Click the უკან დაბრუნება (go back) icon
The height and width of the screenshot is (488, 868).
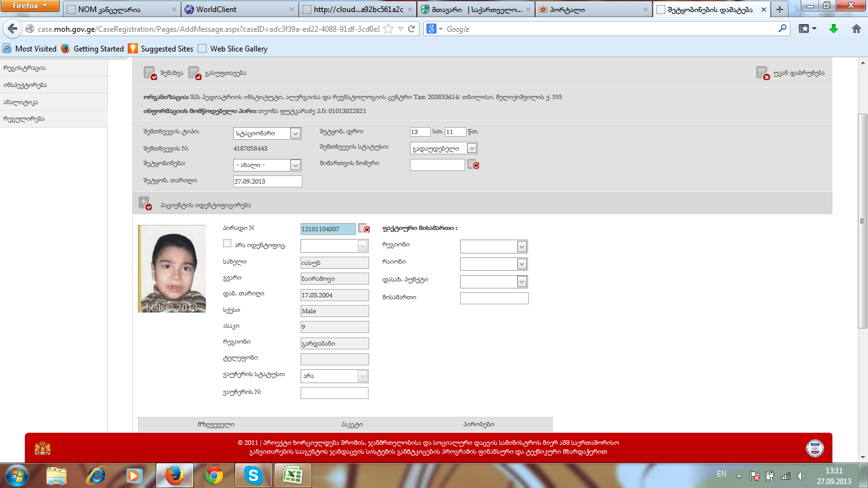tap(763, 73)
